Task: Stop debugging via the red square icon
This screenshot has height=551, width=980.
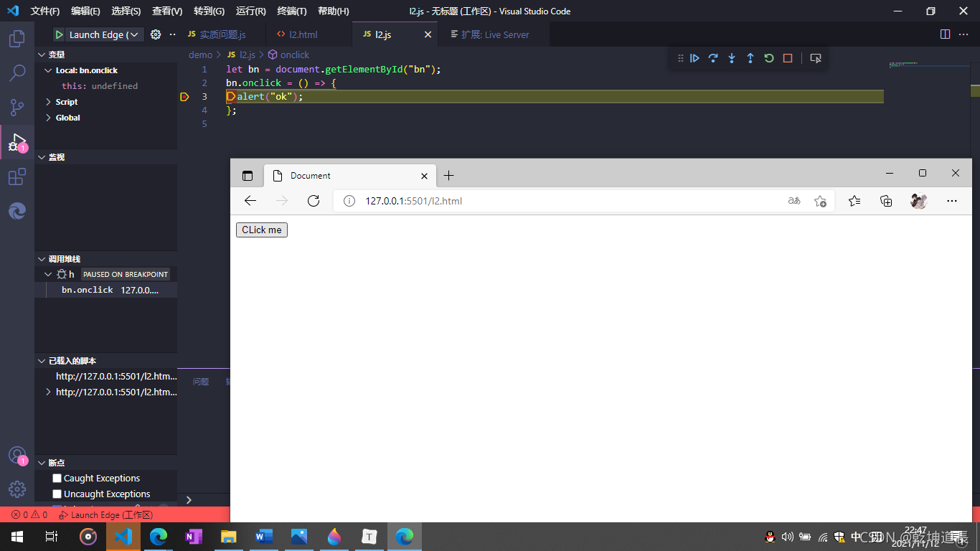Action: [x=787, y=58]
